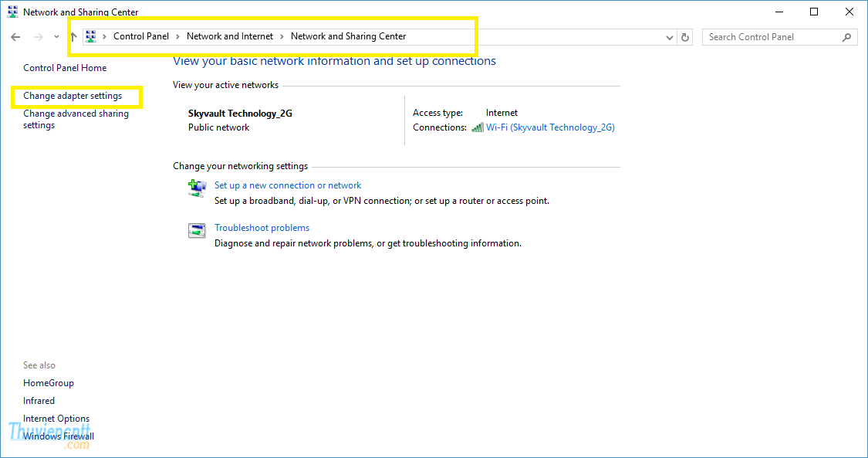
Task: Click the Wi-Fi signal strength icon
Action: click(x=477, y=127)
